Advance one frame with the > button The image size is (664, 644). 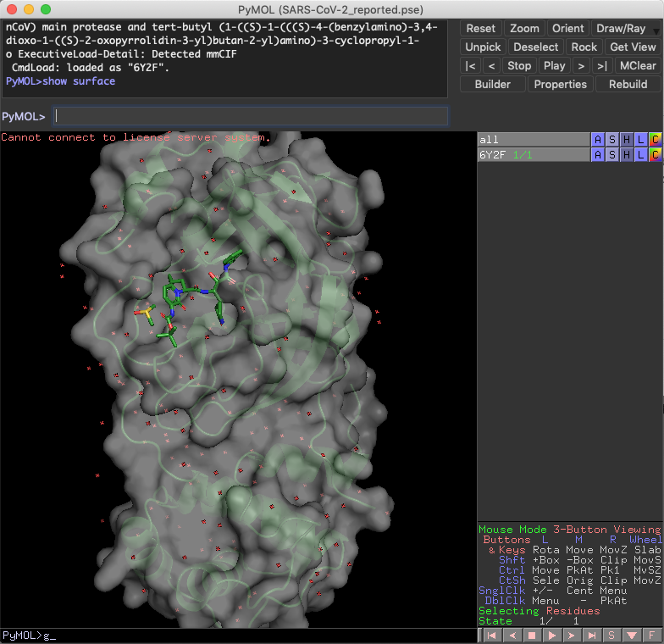pos(581,66)
